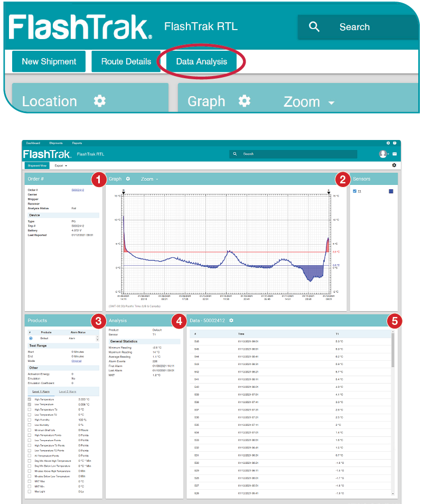The height and width of the screenshot is (504, 423).
Task: Click the Minimum Reading statistic row
Action: 144,348
